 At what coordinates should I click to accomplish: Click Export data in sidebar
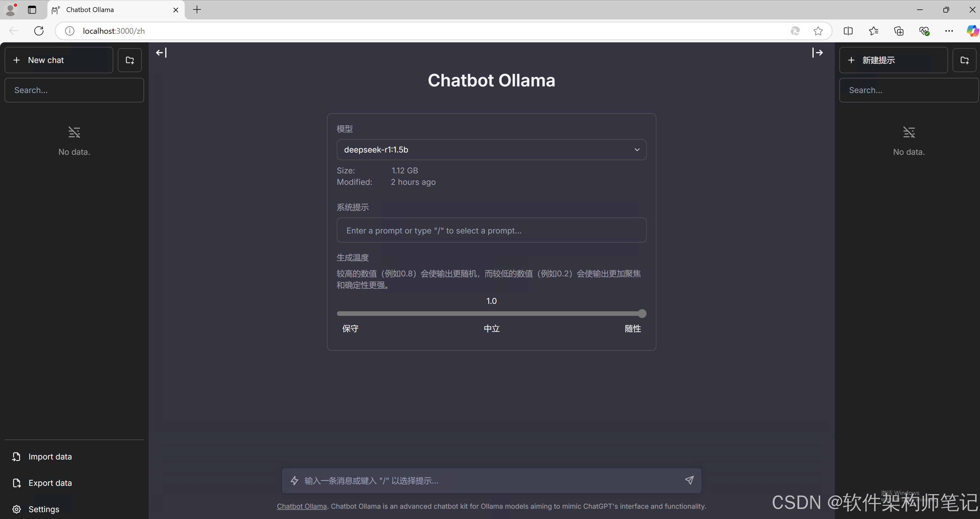tap(50, 483)
